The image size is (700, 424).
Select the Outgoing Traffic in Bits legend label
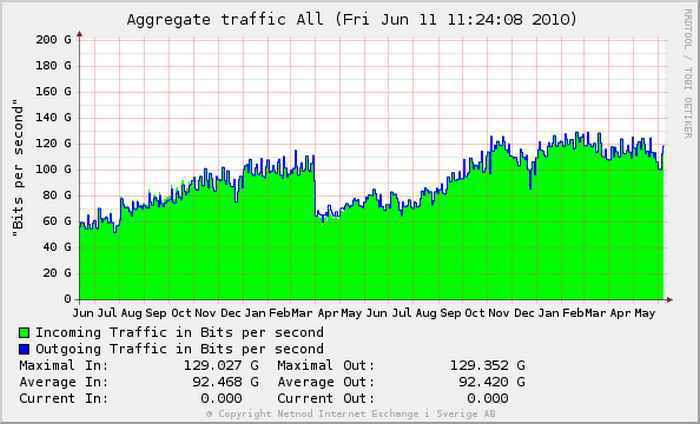179,349
